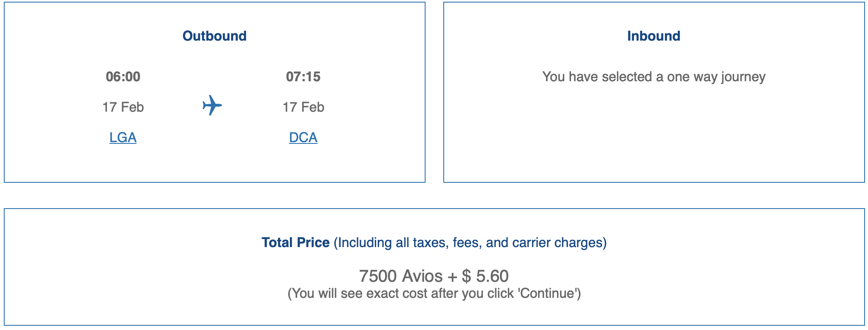Image resolution: width=868 pixels, height=330 pixels.
Task: Click the exact cost after Continue note
Action: click(x=434, y=293)
